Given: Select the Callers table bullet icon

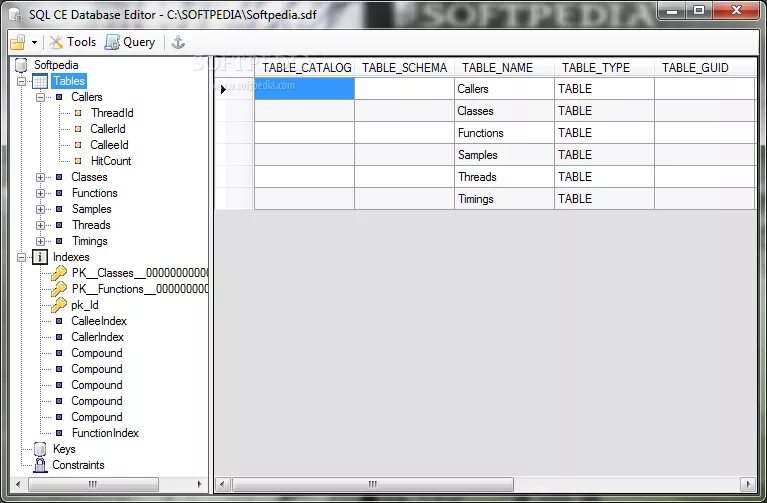Looking at the screenshot, I should coord(59,97).
